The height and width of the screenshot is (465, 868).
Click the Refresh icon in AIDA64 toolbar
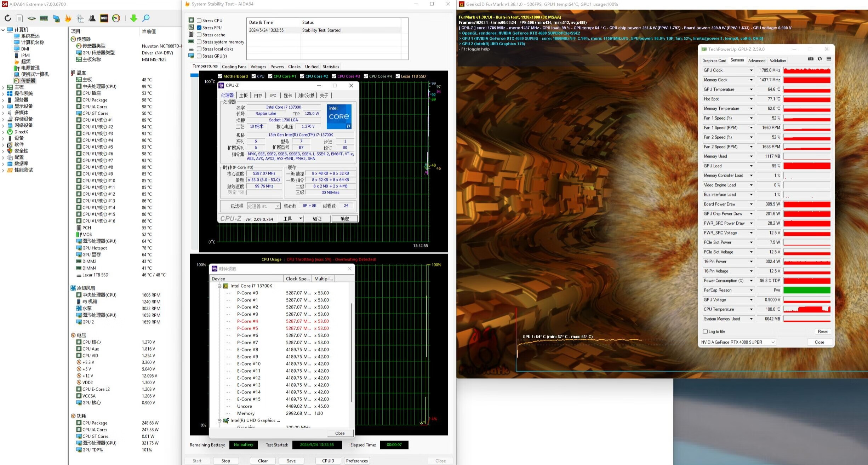tap(7, 18)
